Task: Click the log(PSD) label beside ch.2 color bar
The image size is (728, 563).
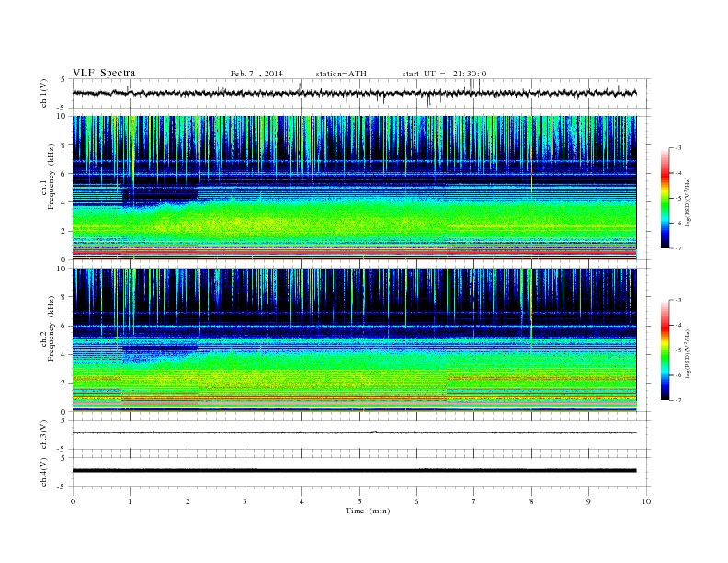Action: pos(688,353)
